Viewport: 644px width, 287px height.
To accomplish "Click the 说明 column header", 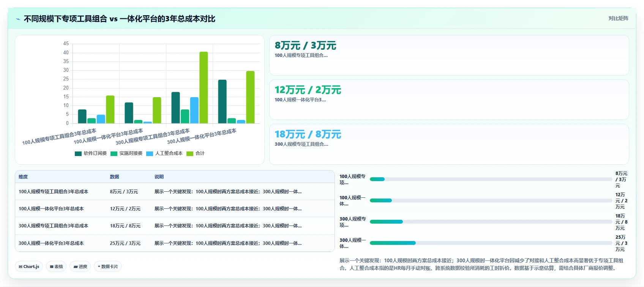I will point(159,177).
